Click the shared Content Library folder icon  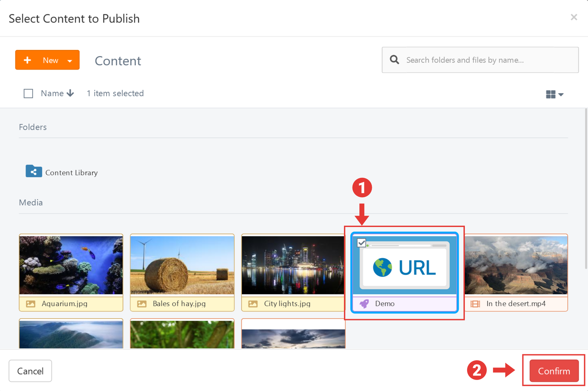point(33,171)
